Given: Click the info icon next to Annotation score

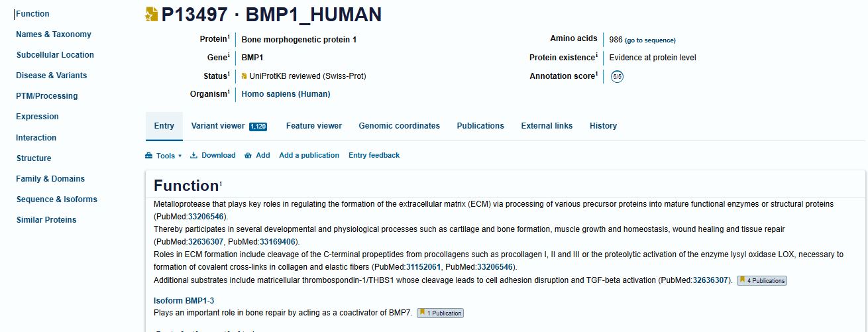Looking at the screenshot, I should 597,74.
